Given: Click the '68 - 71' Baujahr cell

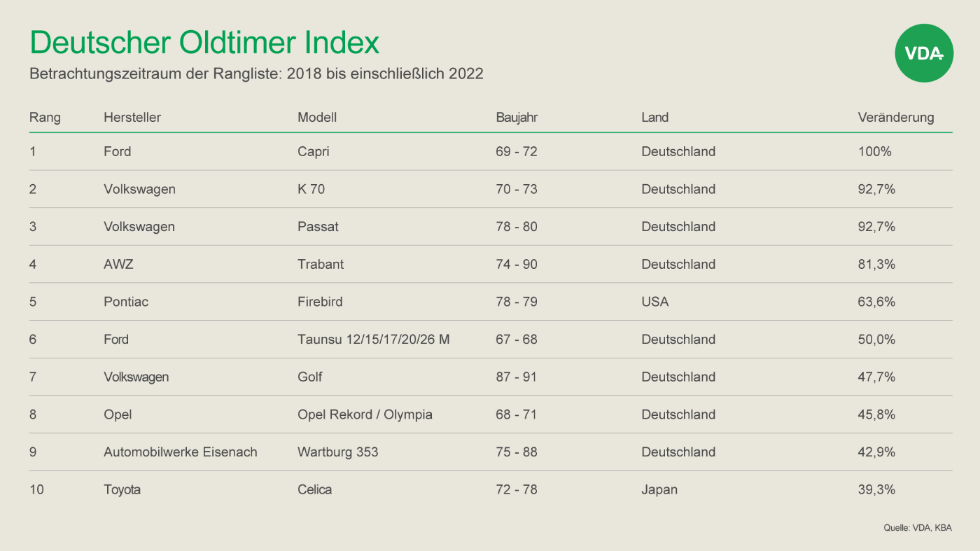Looking at the screenshot, I should pos(517,414).
